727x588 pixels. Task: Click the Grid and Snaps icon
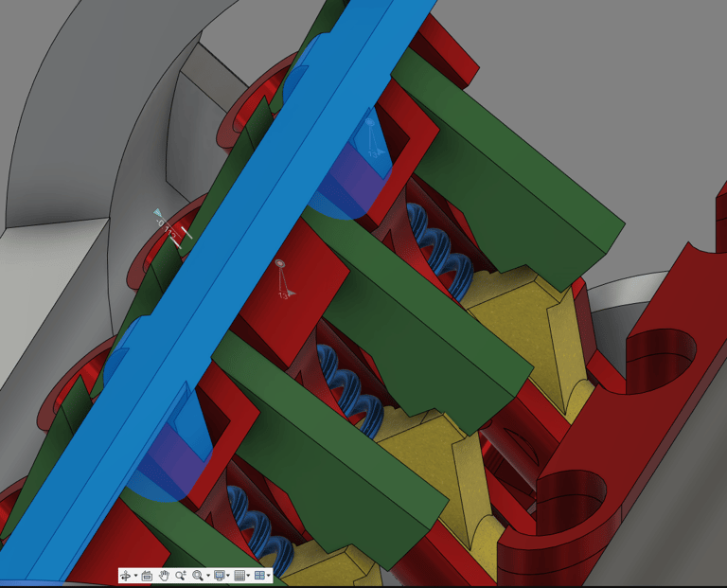click(x=239, y=576)
